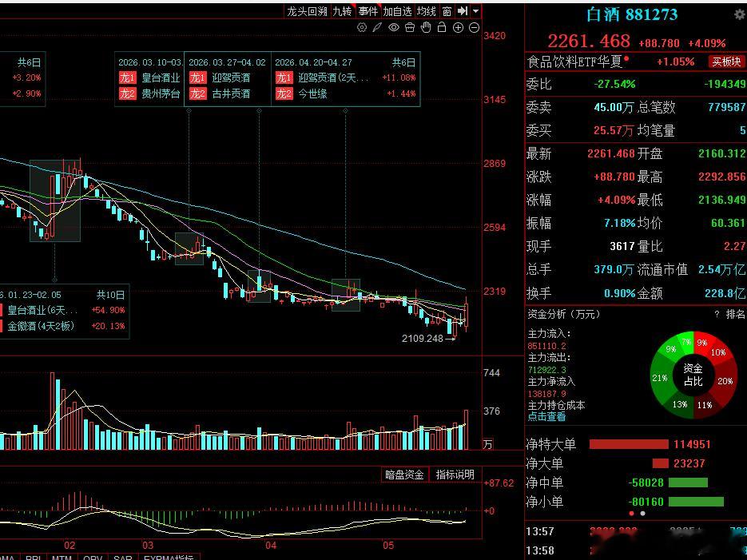The width and height of the screenshot is (747, 560).
Task: Click 主力净流入 value 138187.9
Action: coord(547,394)
